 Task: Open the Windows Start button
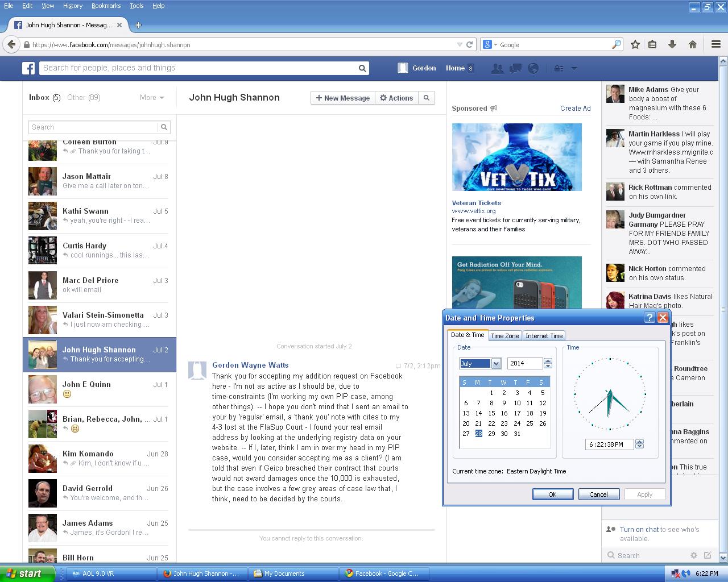[x=27, y=573]
